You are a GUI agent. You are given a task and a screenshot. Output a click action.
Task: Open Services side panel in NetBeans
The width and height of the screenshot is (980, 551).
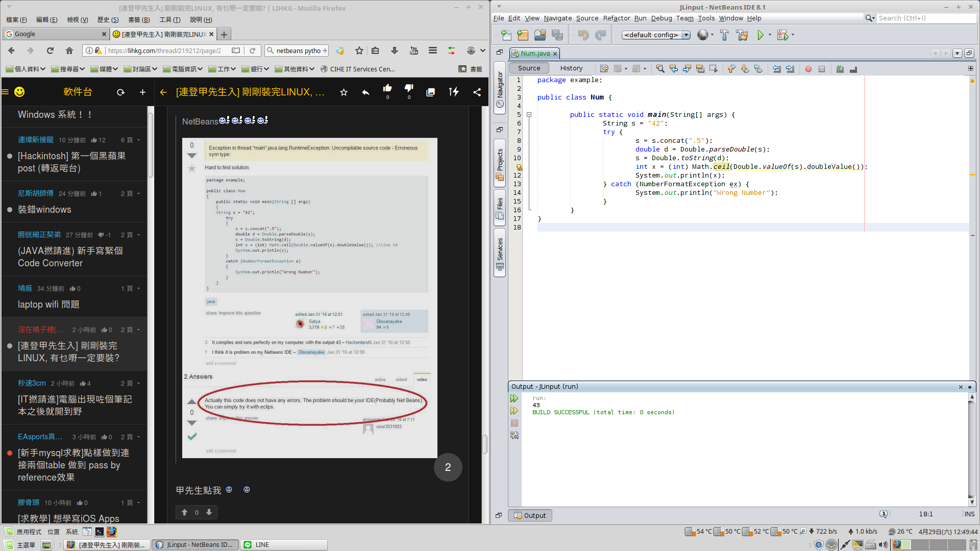pos(500,253)
